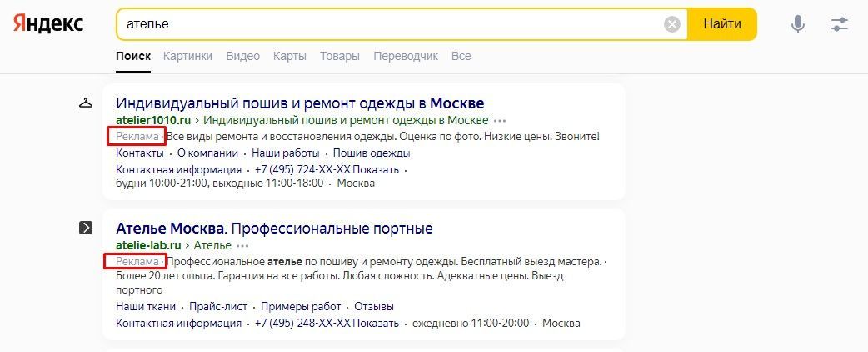Click green breadcrumb Индивидуальный пошив и ремонт одежды в Москве
Screen dimensions: 868x352
coord(347,120)
